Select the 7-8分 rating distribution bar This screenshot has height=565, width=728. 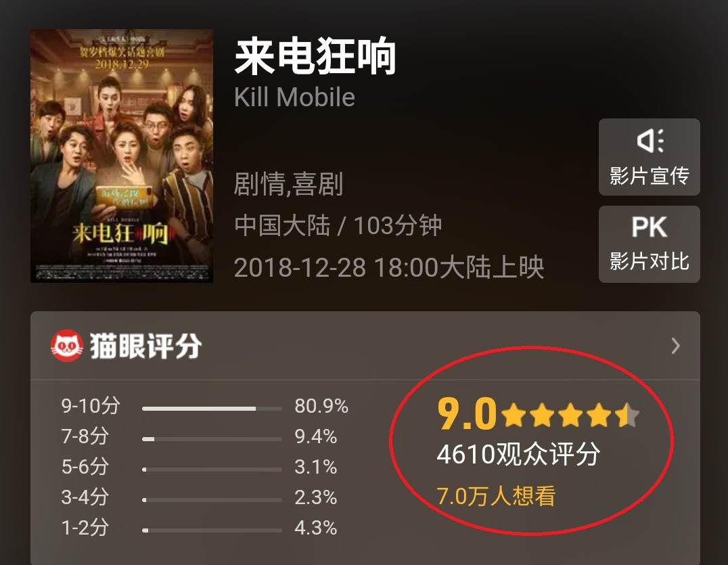point(212,438)
